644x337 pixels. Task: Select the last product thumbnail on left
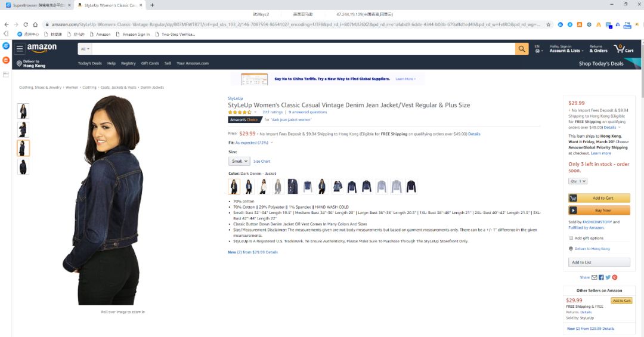23,167
